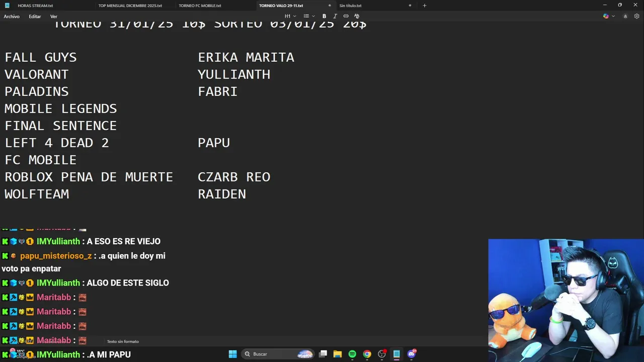The height and width of the screenshot is (362, 644).
Task: Click the PALADINS line
Action: coord(37,92)
